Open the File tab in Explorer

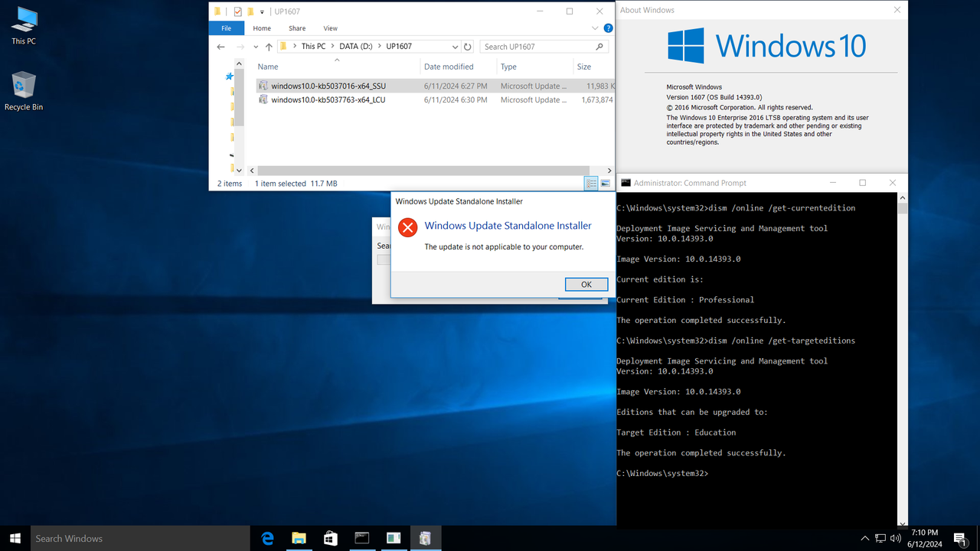[227, 28]
